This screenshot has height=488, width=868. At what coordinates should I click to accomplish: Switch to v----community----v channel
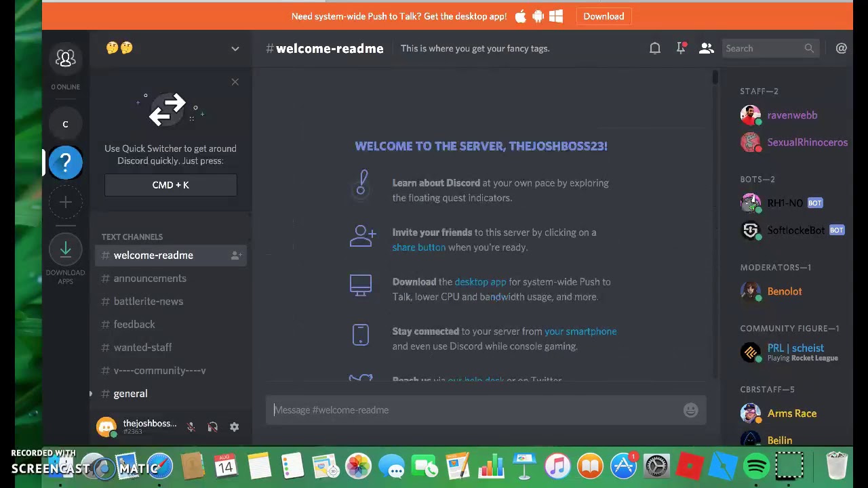point(170,371)
